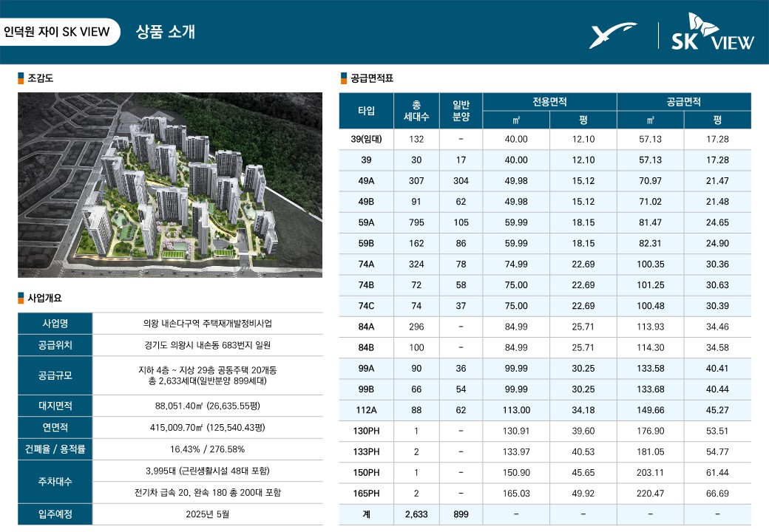This screenshot has height=532, width=769.
Task: Click 101.25 supply area in 74B row
Action: point(650,284)
